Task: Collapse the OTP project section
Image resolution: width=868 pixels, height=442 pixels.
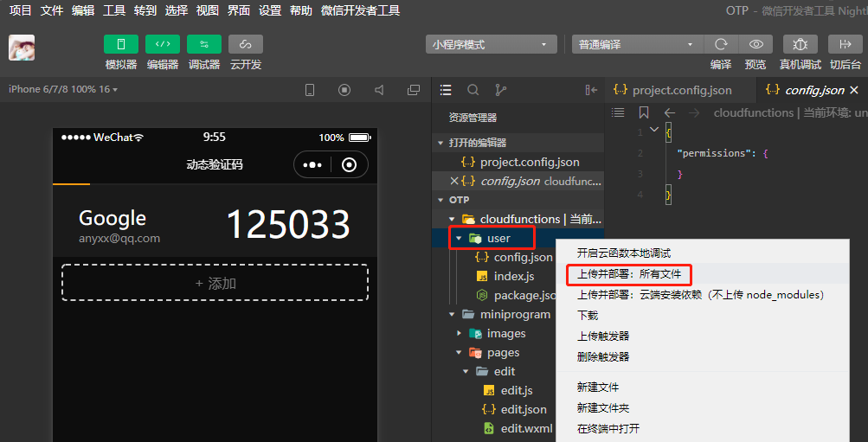Action: tap(441, 200)
